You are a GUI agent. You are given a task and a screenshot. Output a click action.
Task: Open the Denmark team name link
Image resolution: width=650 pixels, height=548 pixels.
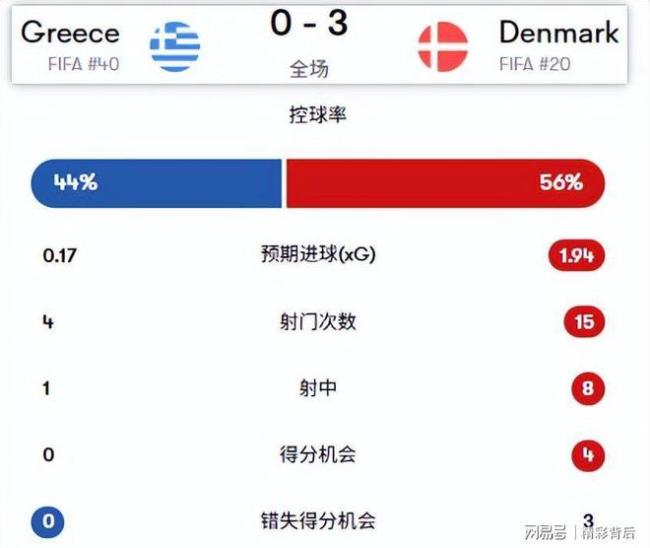[558, 31]
